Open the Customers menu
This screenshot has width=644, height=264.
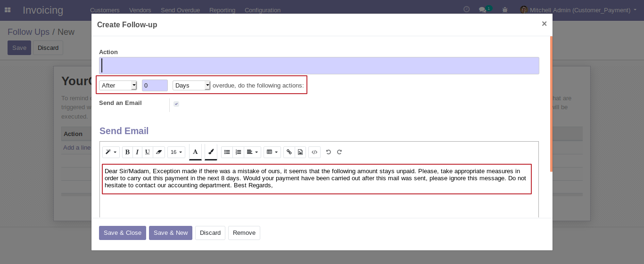click(x=105, y=10)
